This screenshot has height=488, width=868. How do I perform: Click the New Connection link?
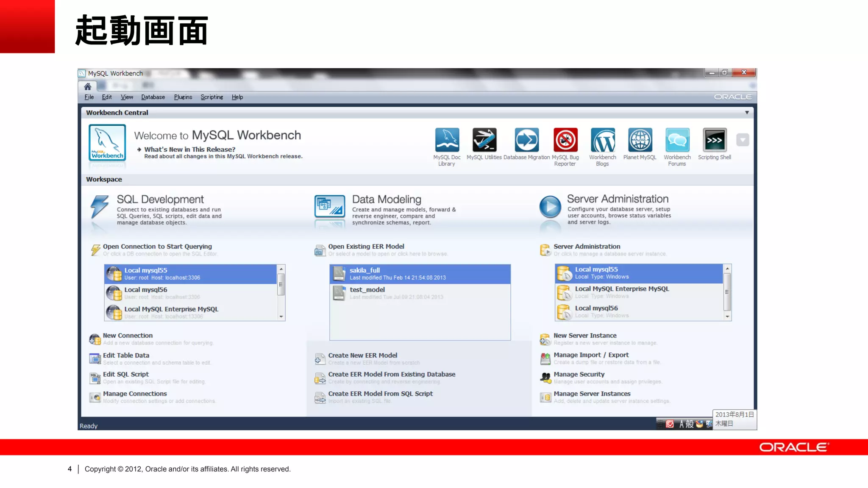pyautogui.click(x=128, y=335)
